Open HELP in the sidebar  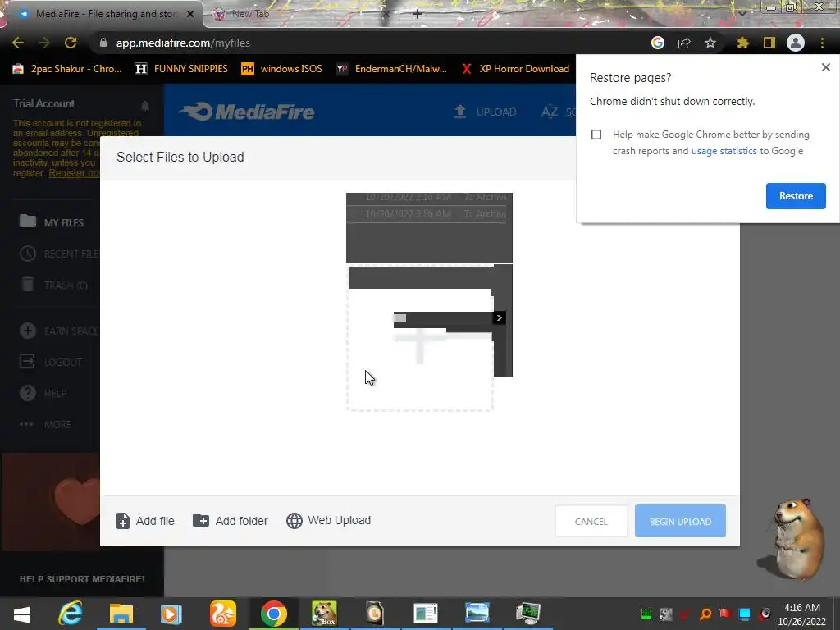(x=43, y=393)
